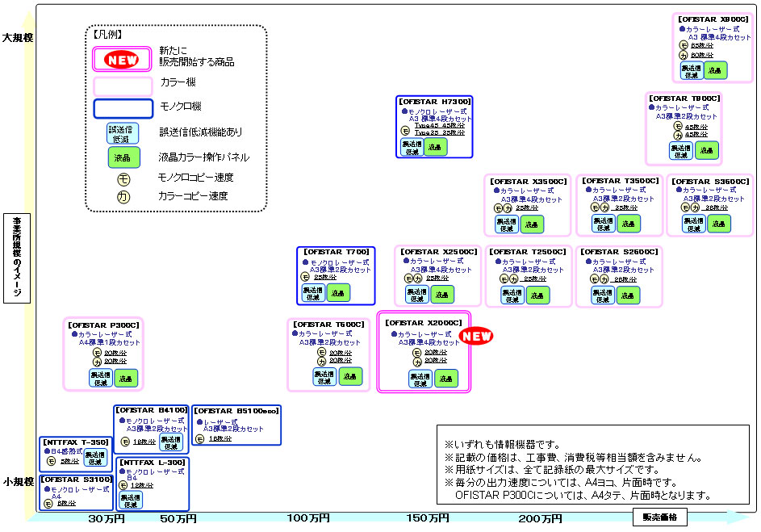Click the 誤送信低減 badge in OFISTAR H7300 card

(412, 147)
